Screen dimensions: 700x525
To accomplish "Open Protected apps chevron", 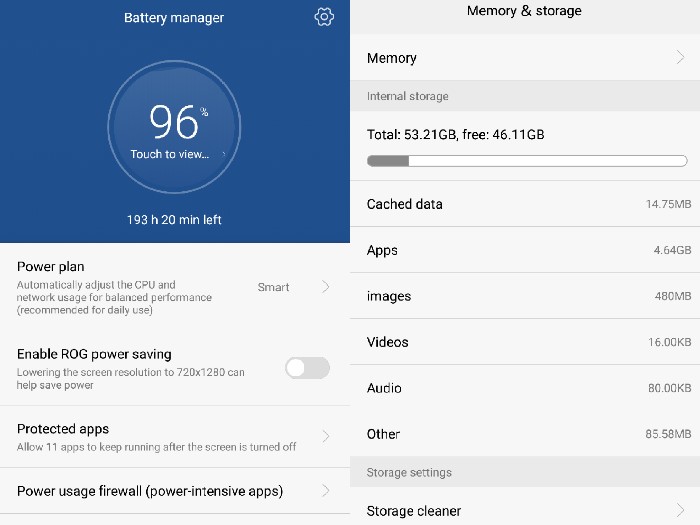I will coord(326,436).
